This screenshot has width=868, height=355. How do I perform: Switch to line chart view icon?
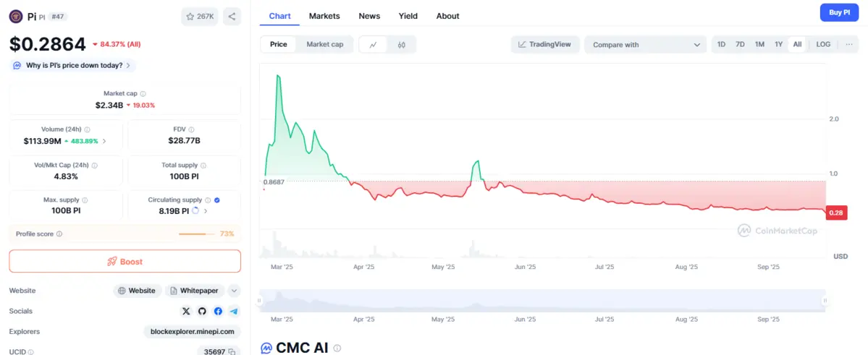coord(373,45)
